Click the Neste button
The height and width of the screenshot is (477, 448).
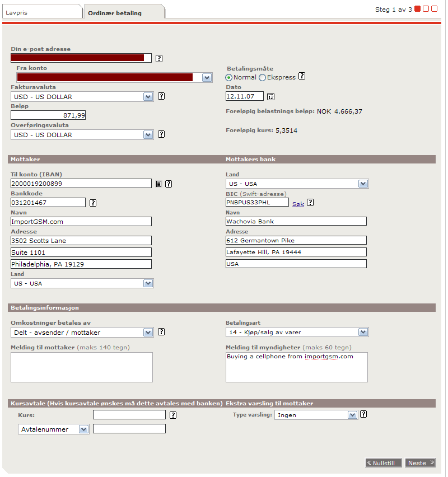coord(421,462)
